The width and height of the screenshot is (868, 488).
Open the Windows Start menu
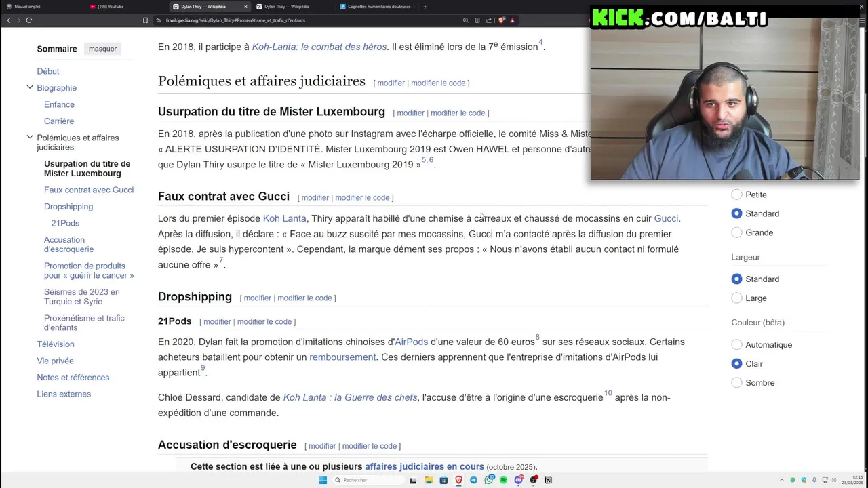click(323, 480)
